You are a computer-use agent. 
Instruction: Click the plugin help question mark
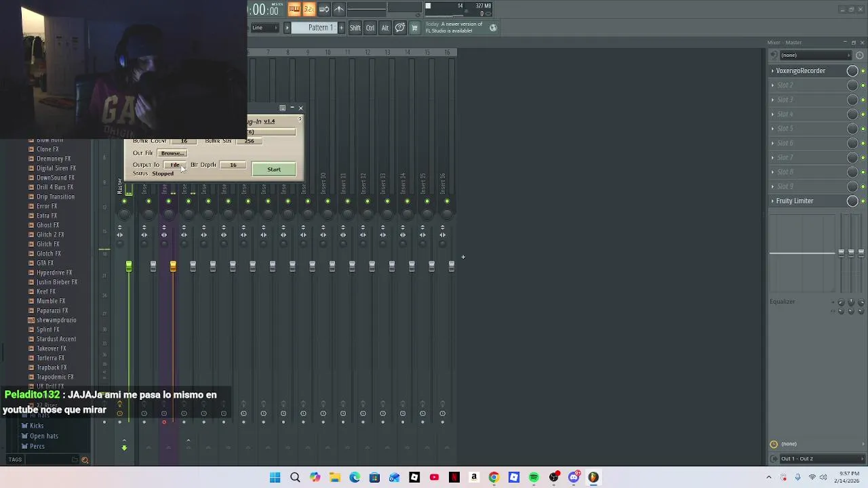300,120
